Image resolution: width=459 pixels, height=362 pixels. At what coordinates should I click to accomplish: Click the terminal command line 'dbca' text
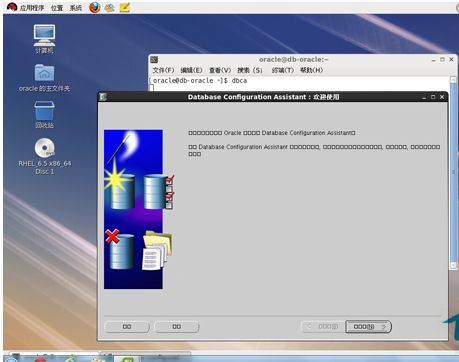tap(239, 81)
